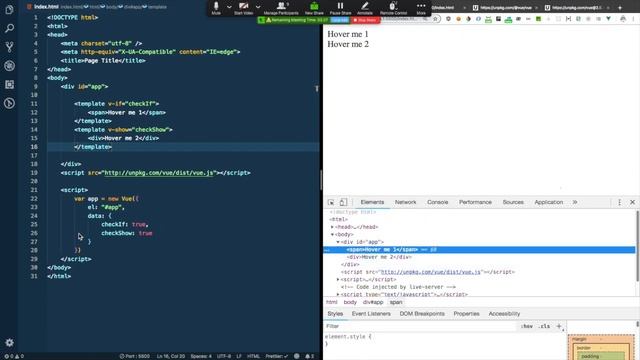The width and height of the screenshot is (640, 360).
Task: Click the body breadcrumb in DevTools
Action: 350,302
